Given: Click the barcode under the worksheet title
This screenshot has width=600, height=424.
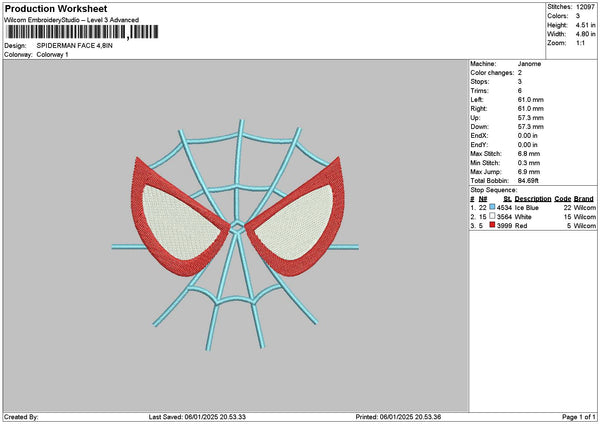Looking at the screenshot, I should pos(82,32).
